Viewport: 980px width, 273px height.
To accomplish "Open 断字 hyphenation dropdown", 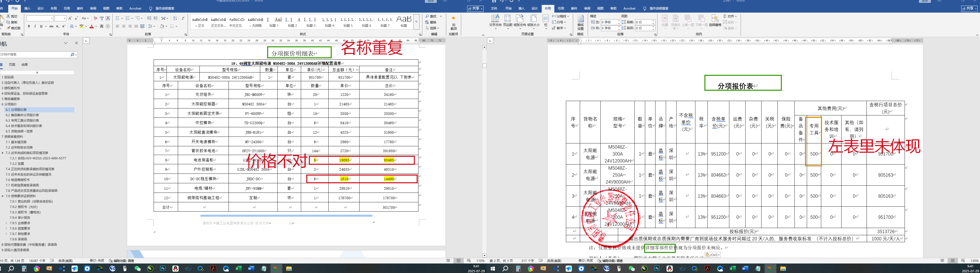I will point(558,28).
